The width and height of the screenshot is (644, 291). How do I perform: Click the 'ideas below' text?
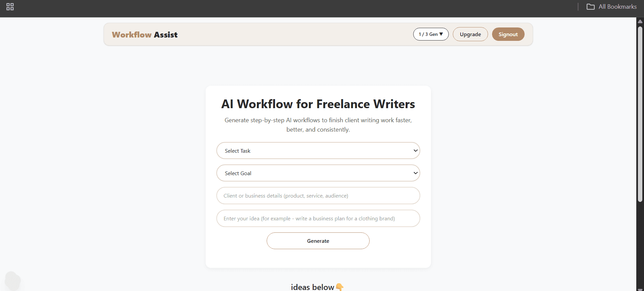(312, 287)
